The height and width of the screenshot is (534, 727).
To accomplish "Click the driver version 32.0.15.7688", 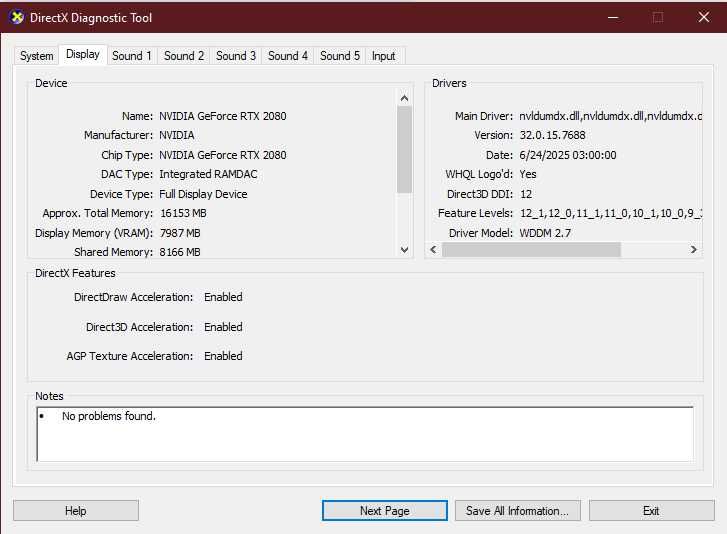I will coord(552,135).
